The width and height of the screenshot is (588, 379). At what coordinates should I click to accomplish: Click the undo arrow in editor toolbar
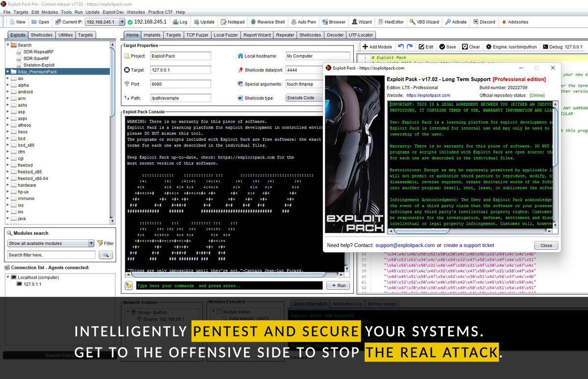pos(401,47)
